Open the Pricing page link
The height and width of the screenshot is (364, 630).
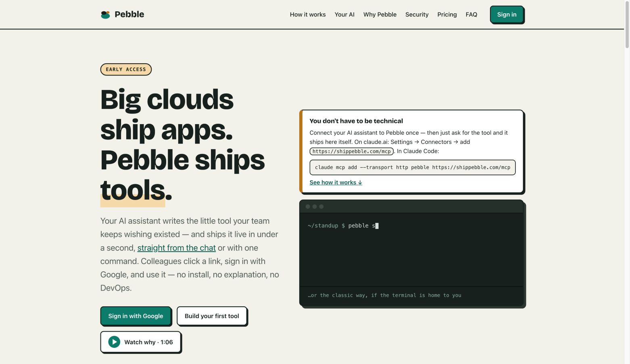[x=447, y=15]
